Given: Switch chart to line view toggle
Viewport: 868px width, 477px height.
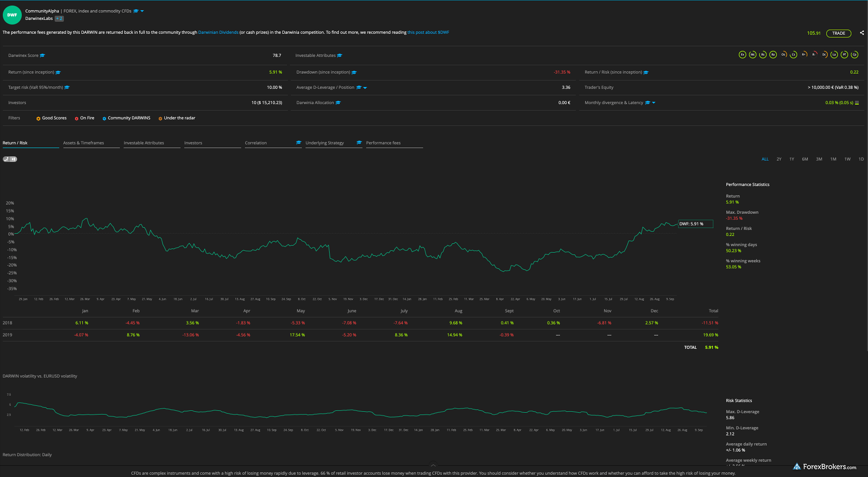Looking at the screenshot, I should tap(6, 159).
